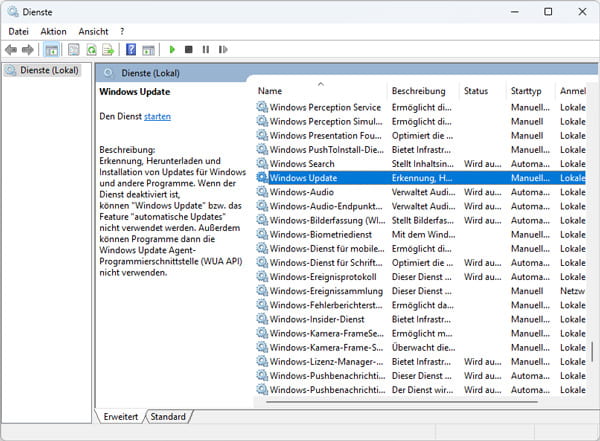Viewport: 600px width, 441px height.
Task: Click the gear icon of Windows Search
Action: (262, 163)
